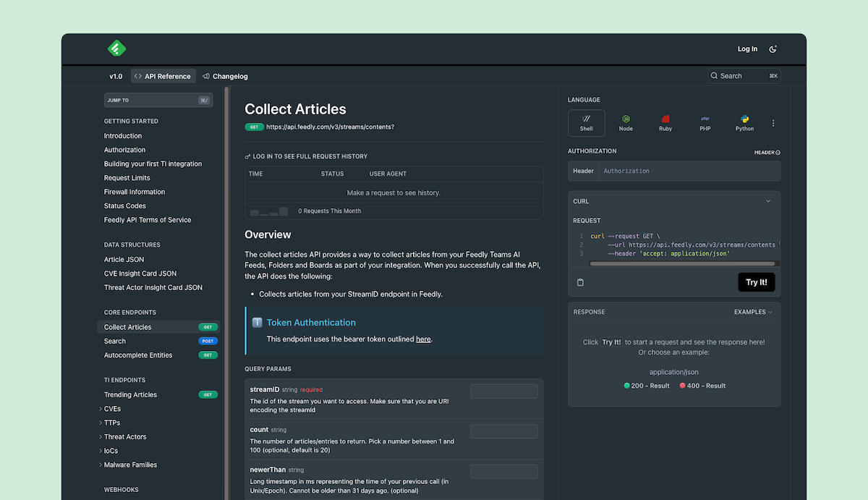Select the 400 - Result example
Screen dimensions: 868x500
pos(702,386)
